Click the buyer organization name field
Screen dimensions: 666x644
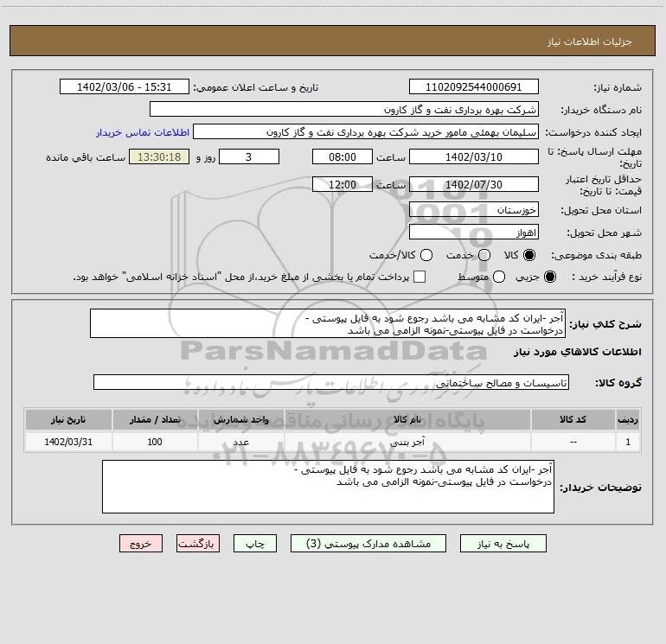pos(344,110)
